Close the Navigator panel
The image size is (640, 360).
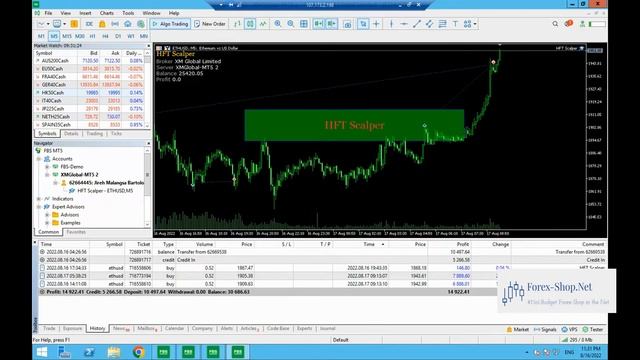pyautogui.click(x=148, y=143)
